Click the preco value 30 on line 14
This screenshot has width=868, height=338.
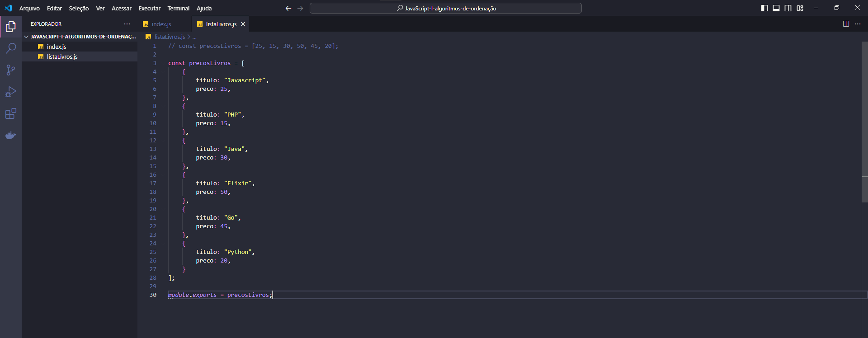[x=224, y=158]
